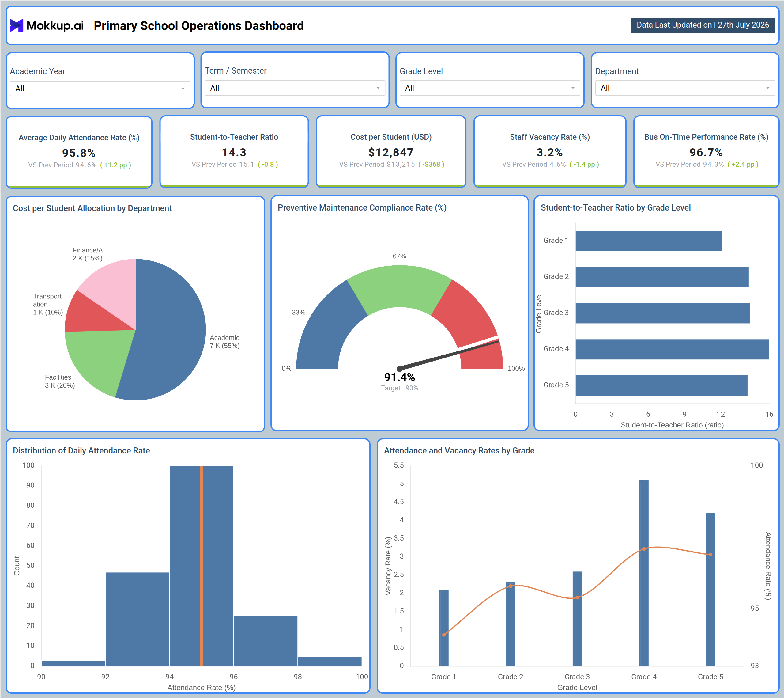Click the histogram bar spanning 96-98

click(266, 641)
